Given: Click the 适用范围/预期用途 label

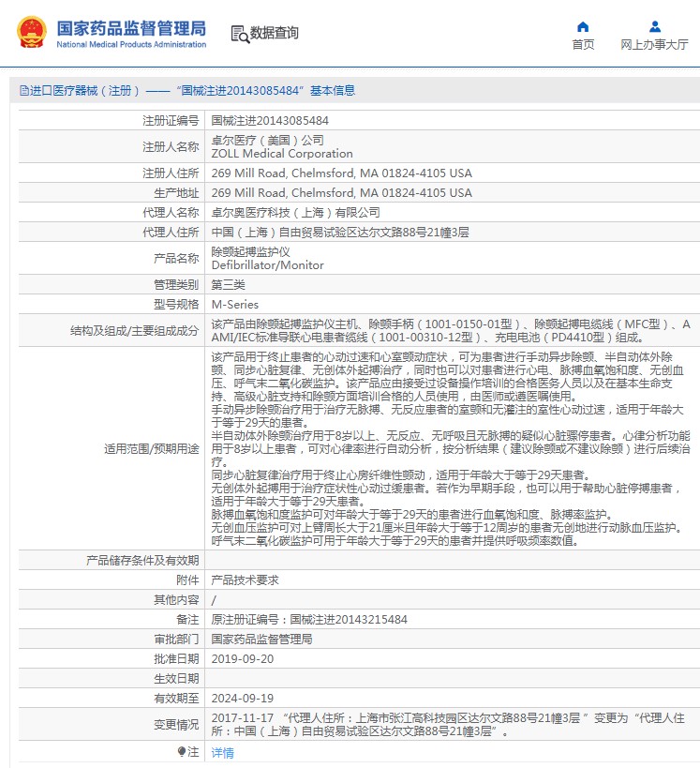Looking at the screenshot, I should 152,448.
